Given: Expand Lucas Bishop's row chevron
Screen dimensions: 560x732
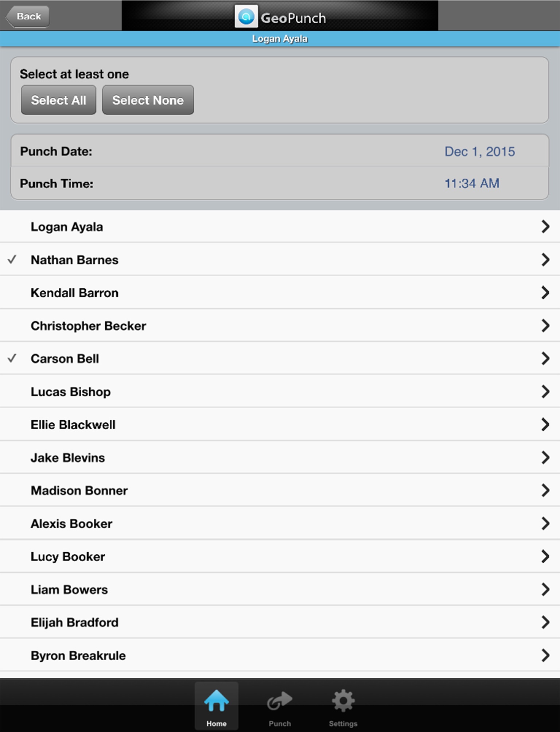Looking at the screenshot, I should pos(545,392).
